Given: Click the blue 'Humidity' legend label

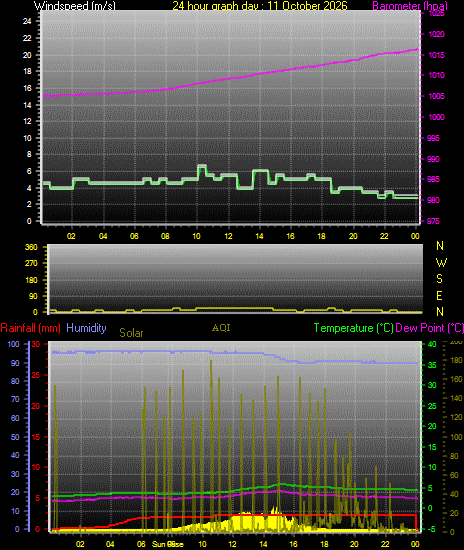Looking at the screenshot, I should pos(86,328).
